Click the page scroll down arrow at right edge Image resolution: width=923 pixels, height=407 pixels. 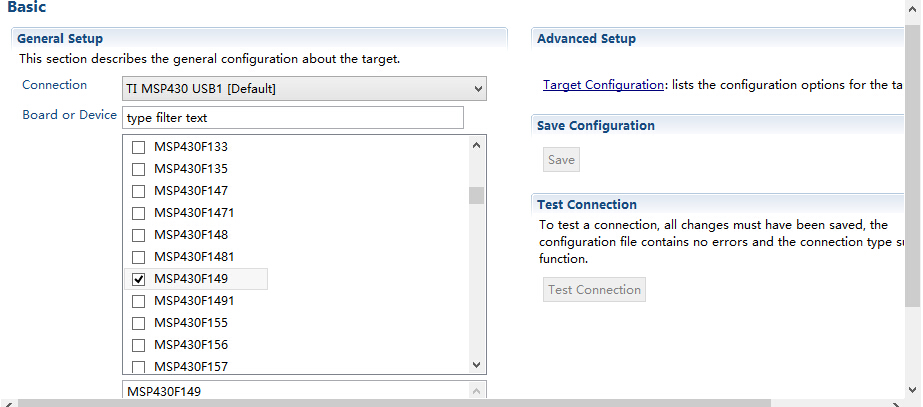(x=913, y=389)
